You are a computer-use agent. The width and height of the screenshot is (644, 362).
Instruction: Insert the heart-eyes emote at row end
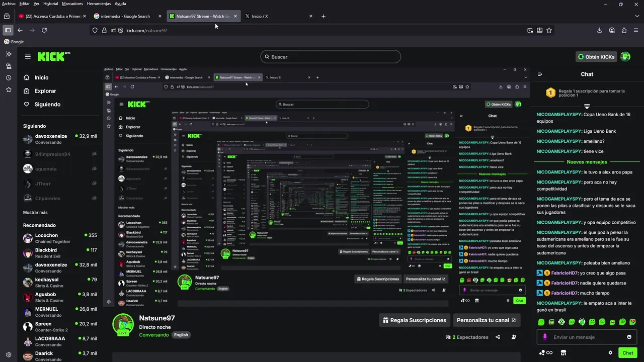632,322
